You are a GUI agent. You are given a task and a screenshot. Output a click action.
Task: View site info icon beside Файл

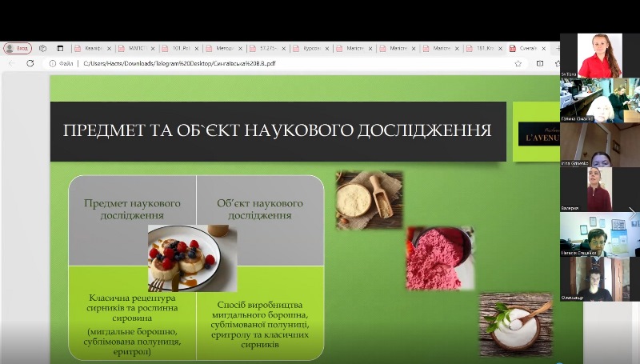pyautogui.click(x=52, y=64)
